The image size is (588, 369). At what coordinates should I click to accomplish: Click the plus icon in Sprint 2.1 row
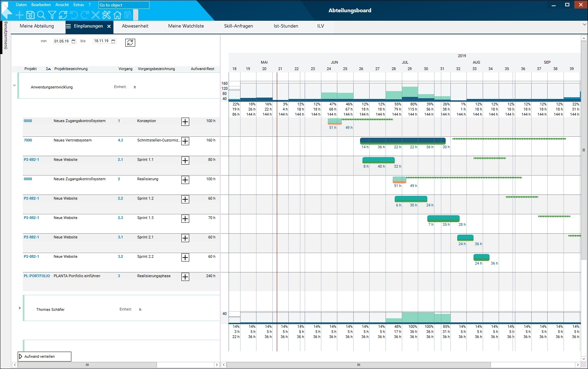click(x=185, y=238)
